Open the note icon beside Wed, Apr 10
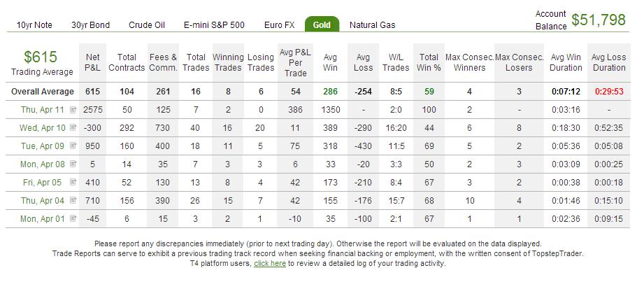Image resolution: width=644 pixels, height=289 pixels. 73,128
